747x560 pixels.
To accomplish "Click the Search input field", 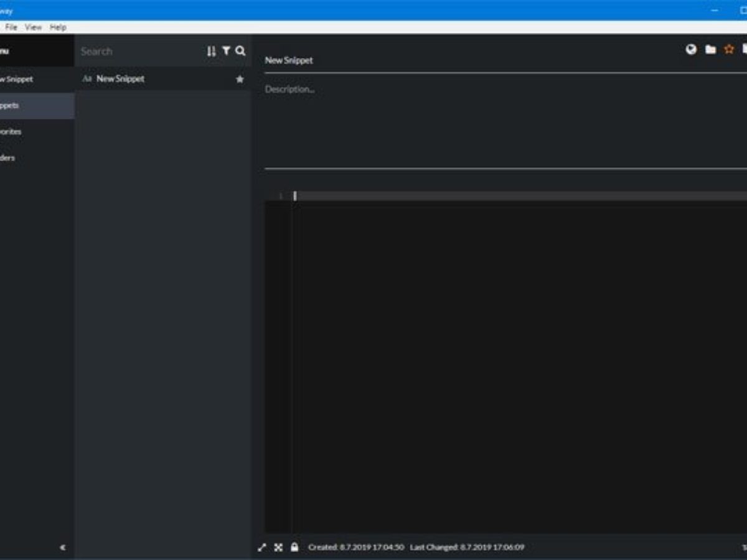I will click(140, 52).
